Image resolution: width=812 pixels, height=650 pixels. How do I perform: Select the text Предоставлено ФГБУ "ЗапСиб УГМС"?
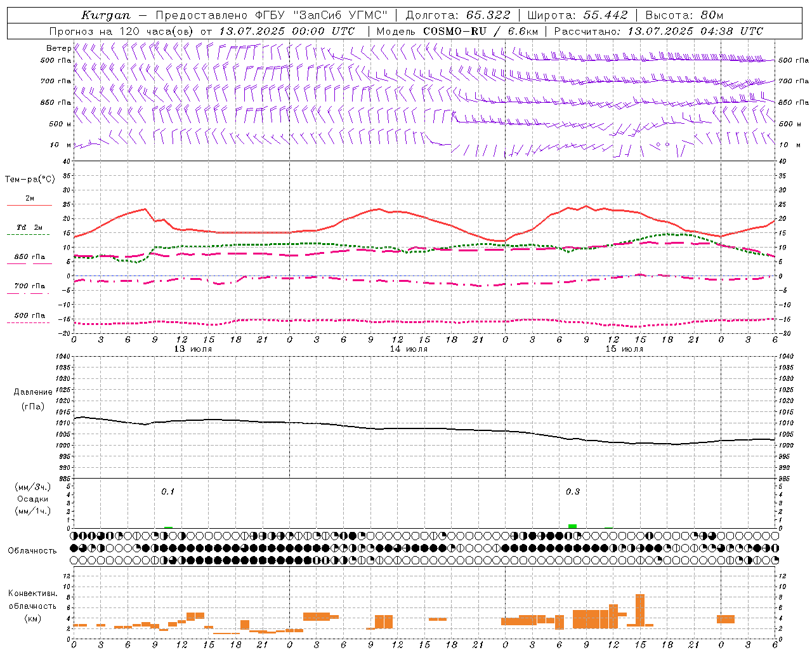tap(272, 15)
